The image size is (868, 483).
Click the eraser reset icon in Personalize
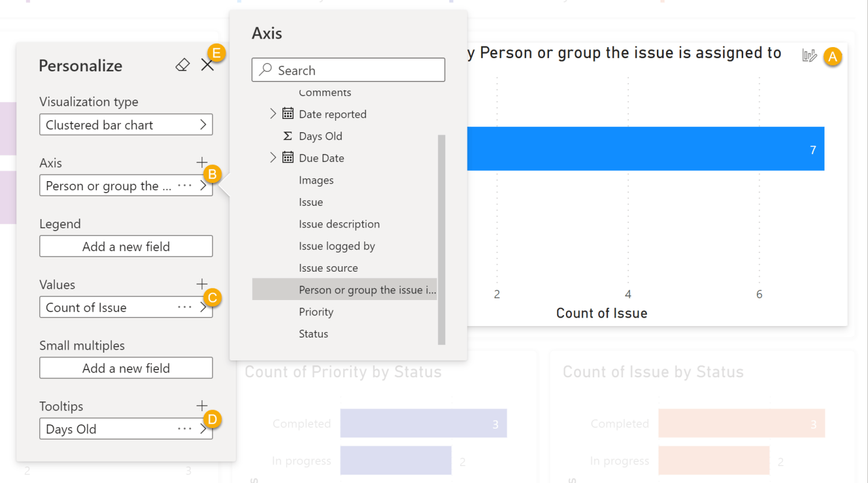[182, 65]
